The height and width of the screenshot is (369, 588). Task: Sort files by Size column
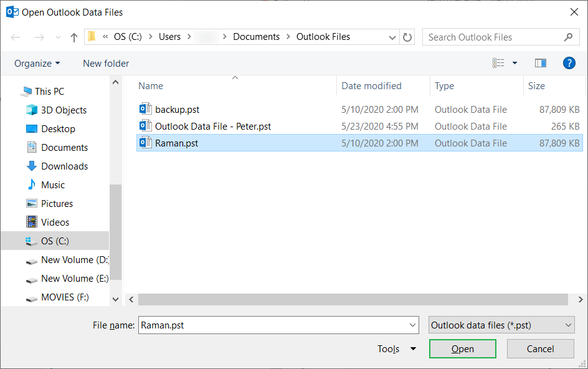536,86
